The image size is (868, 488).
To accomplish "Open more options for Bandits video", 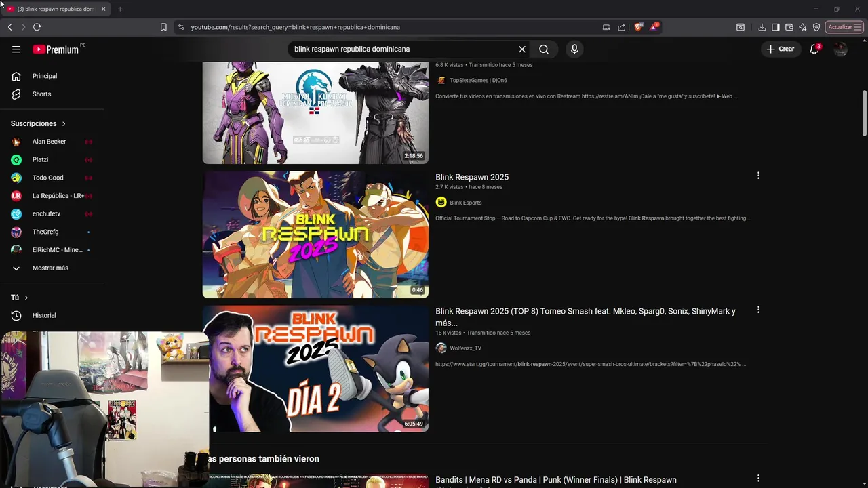I will click(x=758, y=479).
